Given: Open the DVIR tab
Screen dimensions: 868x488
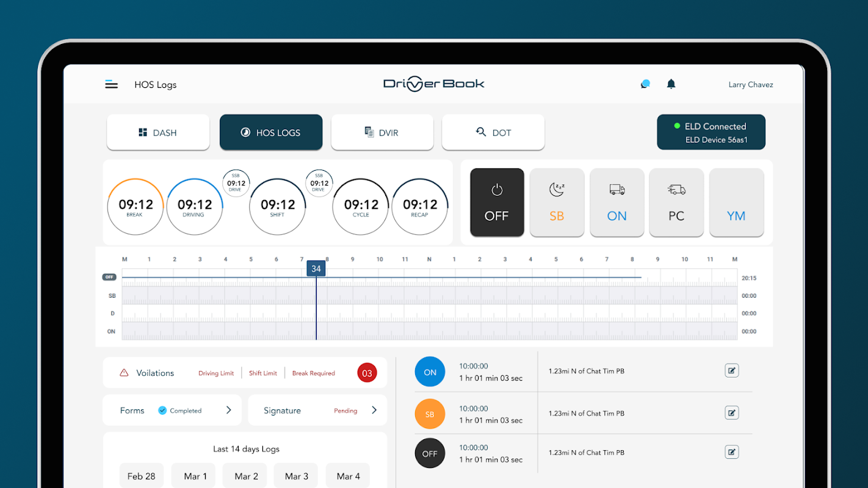Looking at the screenshot, I should 382,132.
